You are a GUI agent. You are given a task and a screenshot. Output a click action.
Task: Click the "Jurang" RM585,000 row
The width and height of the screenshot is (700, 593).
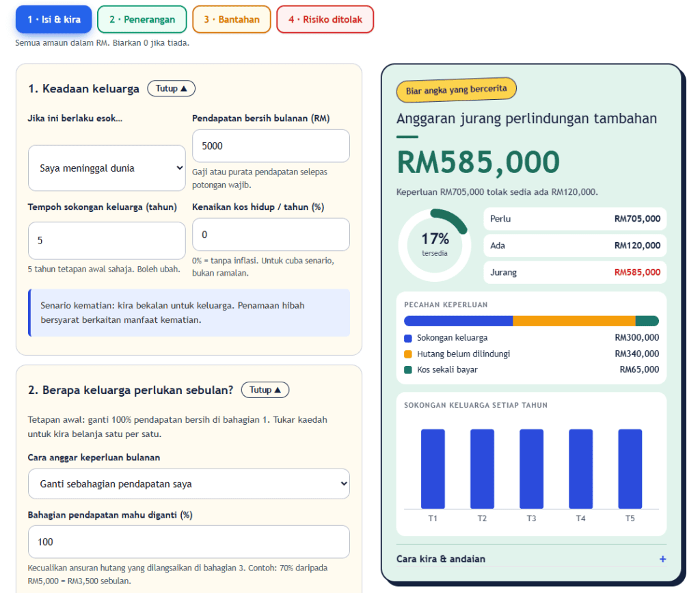coord(575,272)
